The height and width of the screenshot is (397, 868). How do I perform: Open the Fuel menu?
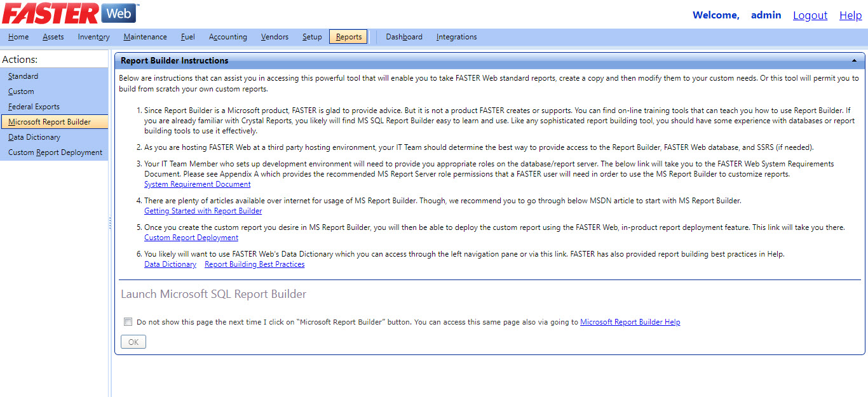coord(188,37)
